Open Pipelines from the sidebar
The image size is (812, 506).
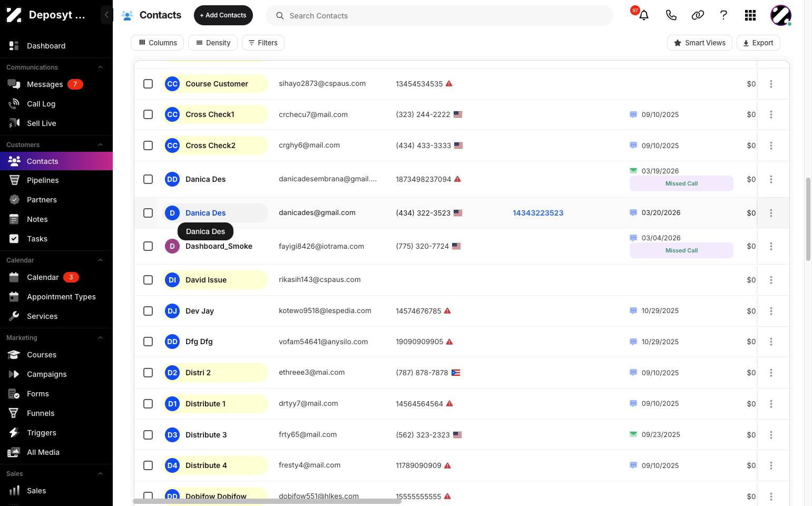56,180
